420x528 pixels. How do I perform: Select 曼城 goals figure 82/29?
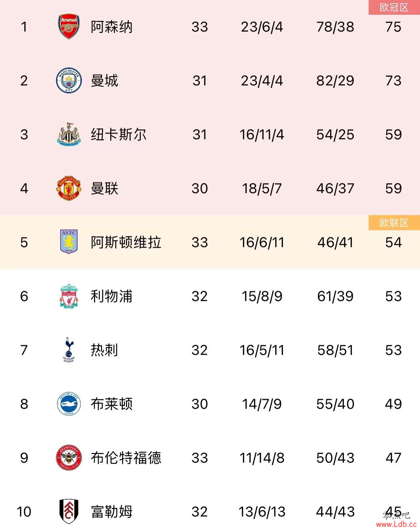(335, 81)
